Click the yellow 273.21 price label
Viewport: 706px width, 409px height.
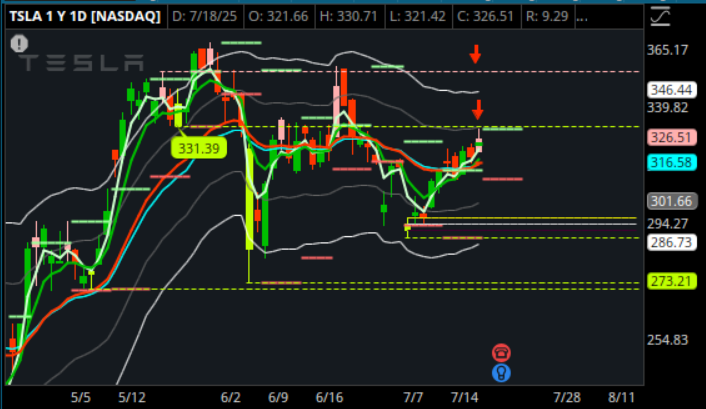[671, 281]
